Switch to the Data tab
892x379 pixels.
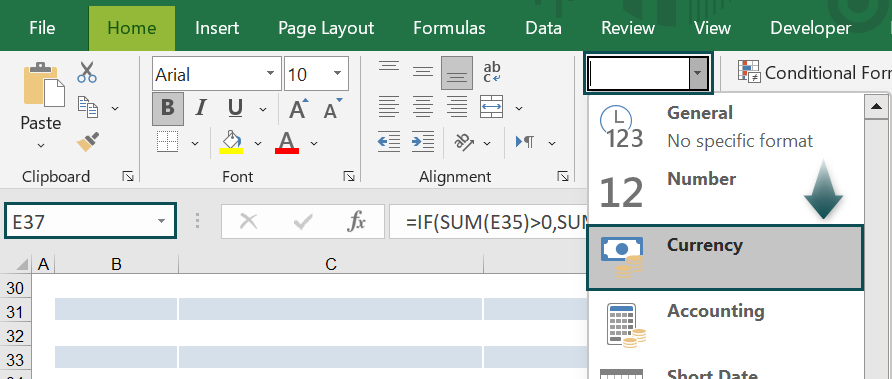544,28
